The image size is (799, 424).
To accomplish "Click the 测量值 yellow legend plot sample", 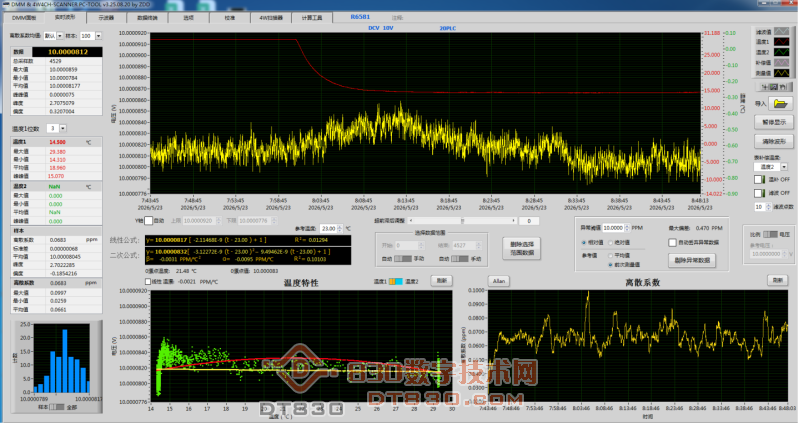I will 782,73.
